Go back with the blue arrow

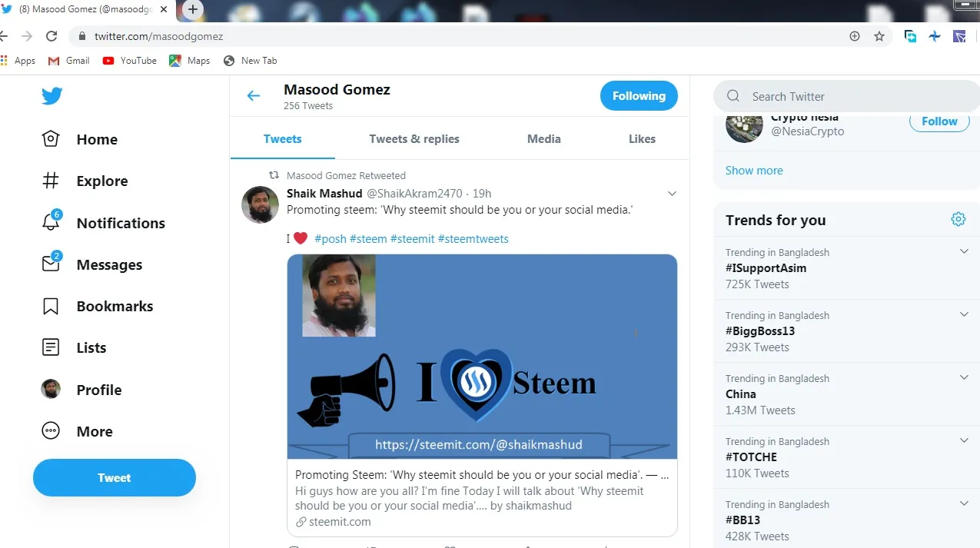click(x=254, y=96)
